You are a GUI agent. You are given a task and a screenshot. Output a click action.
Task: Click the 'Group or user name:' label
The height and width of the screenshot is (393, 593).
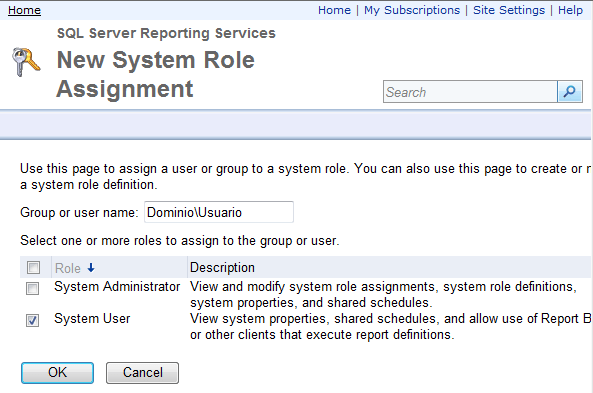click(79, 213)
